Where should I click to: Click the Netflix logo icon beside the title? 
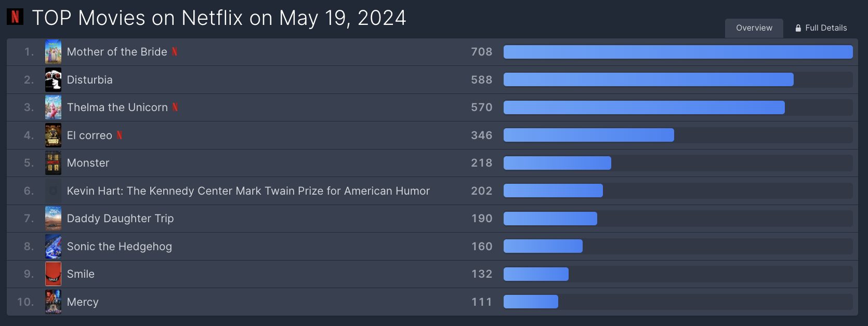tap(15, 17)
